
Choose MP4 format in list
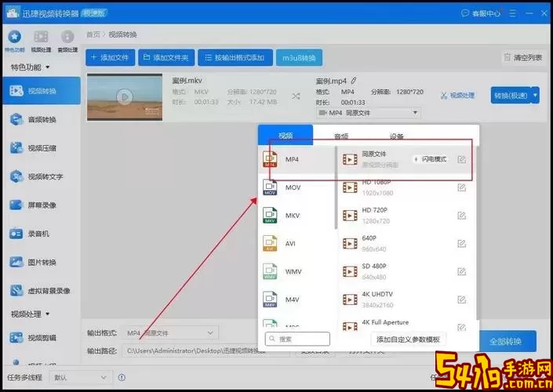click(x=297, y=159)
